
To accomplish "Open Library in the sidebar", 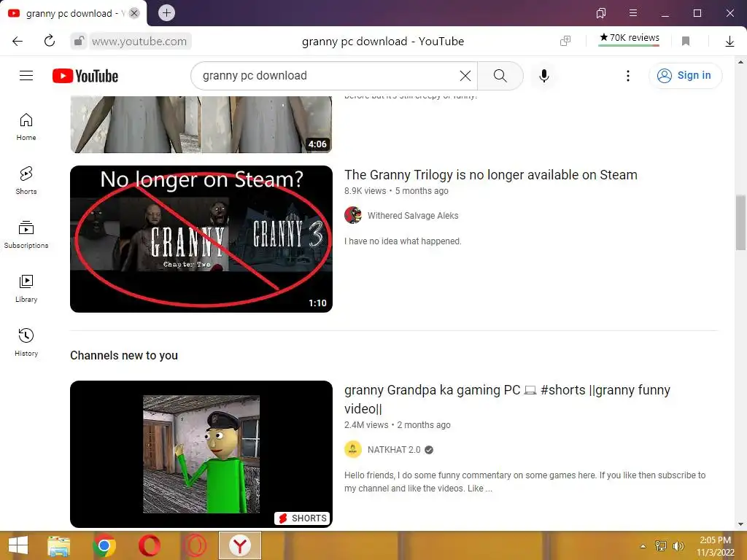I will pos(26,289).
